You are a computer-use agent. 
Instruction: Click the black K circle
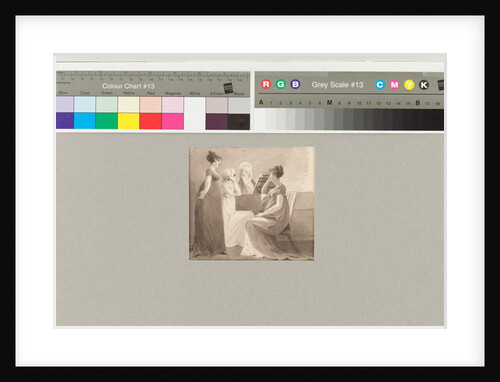pyautogui.click(x=424, y=85)
